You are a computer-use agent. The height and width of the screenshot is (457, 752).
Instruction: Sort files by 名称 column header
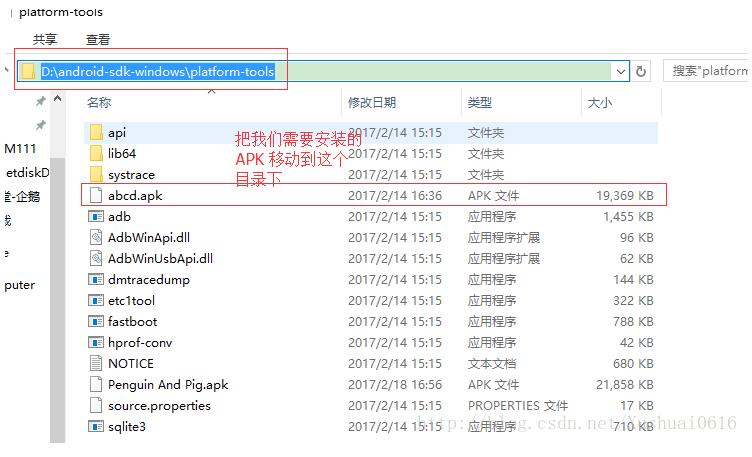click(99, 102)
